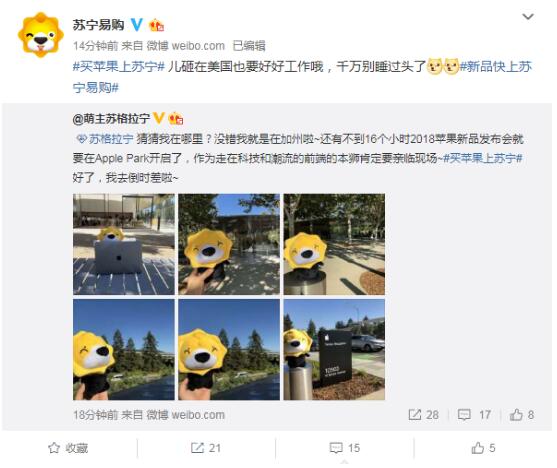Viewport: 557px width, 468px height.
Task: Click the membership badge beside 苏宁易购
Action: coord(156,25)
